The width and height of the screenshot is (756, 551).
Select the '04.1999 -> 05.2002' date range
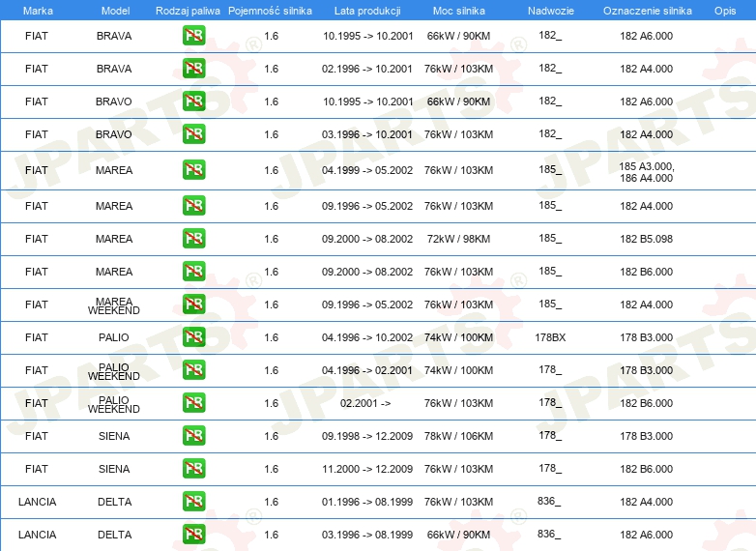[x=367, y=171]
